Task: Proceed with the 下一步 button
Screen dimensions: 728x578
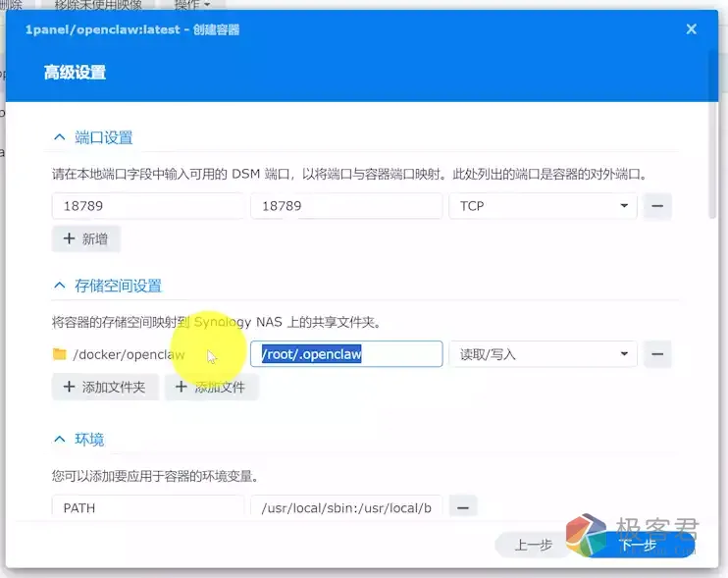Action: point(639,545)
